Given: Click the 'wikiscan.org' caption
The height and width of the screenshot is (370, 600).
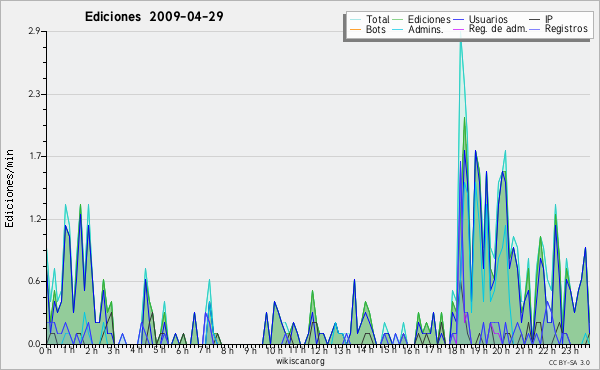Looking at the screenshot, I should point(300,361).
